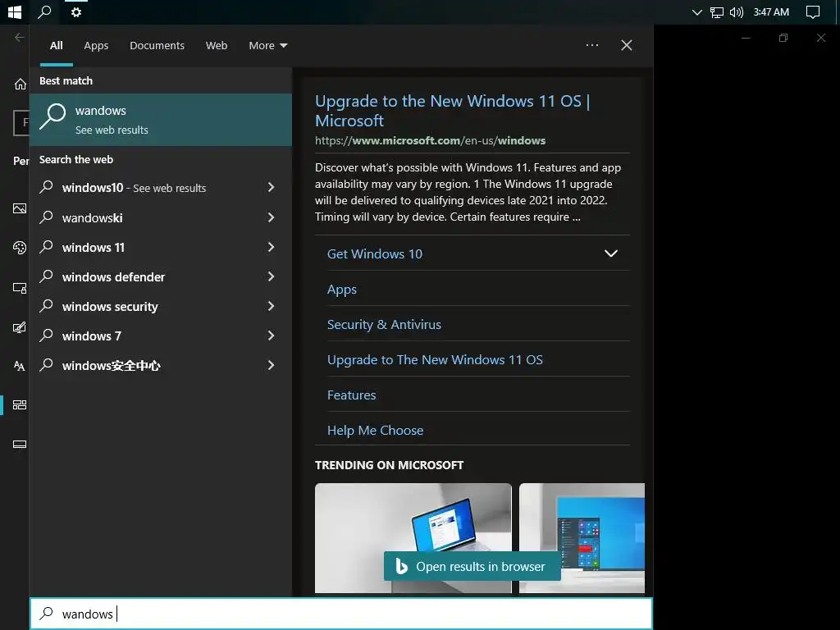Open Upgrade to The New Windows 11 OS sublink
Viewport: 840px width, 630px height.
435,359
